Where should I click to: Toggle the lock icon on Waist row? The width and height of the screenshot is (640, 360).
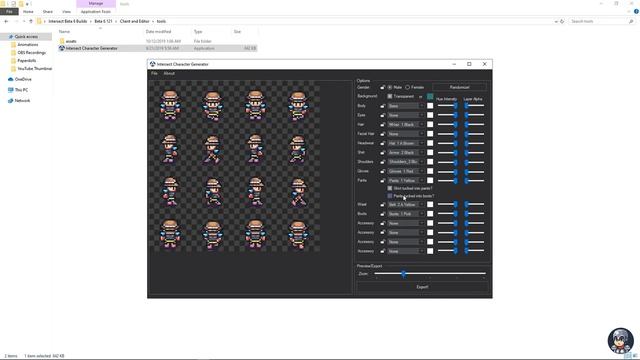point(382,204)
